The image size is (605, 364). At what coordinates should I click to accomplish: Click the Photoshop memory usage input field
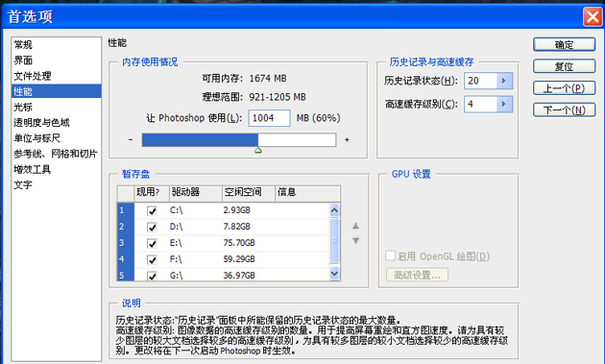[x=269, y=118]
